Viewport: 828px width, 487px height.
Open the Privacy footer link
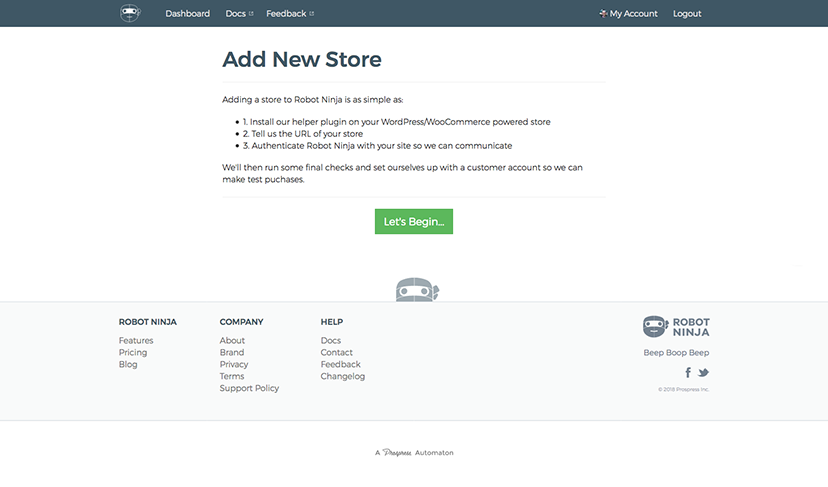coord(234,364)
